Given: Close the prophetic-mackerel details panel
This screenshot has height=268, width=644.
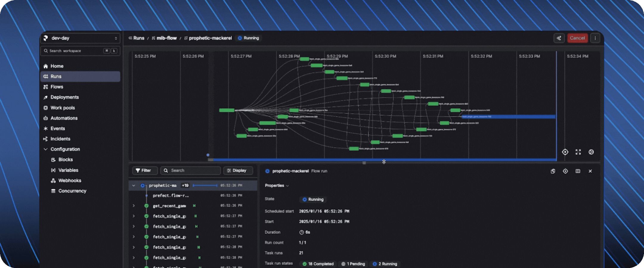Looking at the screenshot, I should tap(590, 171).
